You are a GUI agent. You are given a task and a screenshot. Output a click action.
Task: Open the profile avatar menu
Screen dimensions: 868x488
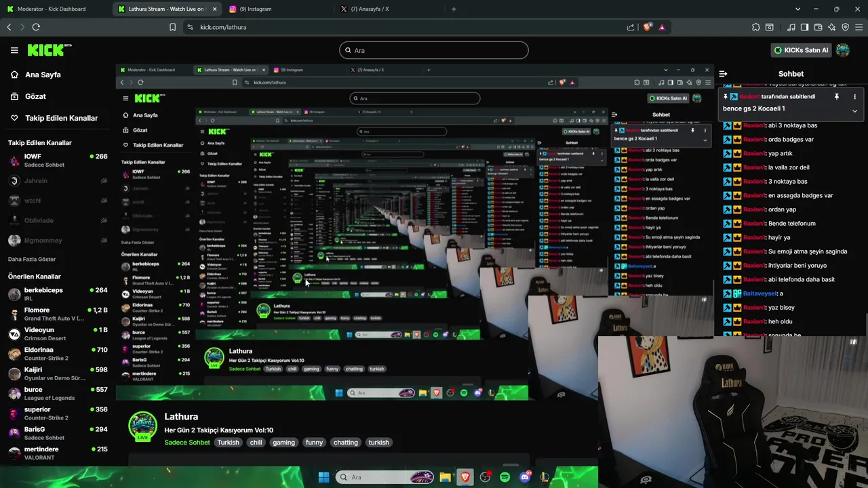pos(843,50)
